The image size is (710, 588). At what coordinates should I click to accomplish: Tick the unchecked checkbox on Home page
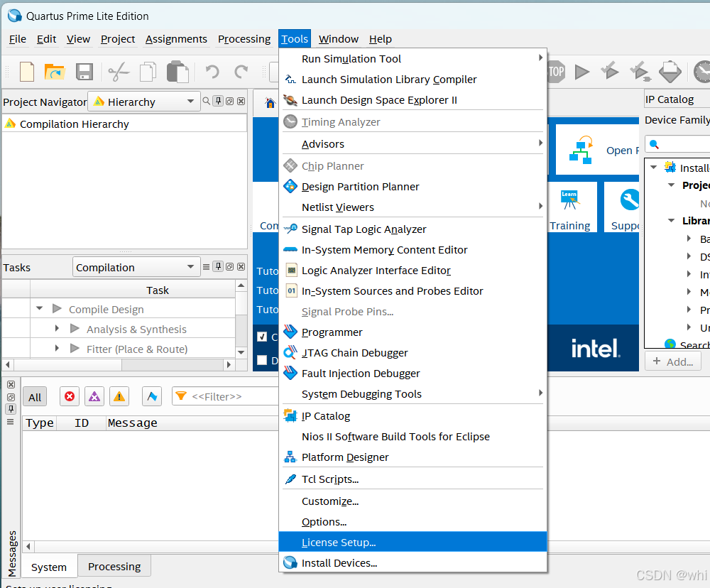[262, 360]
